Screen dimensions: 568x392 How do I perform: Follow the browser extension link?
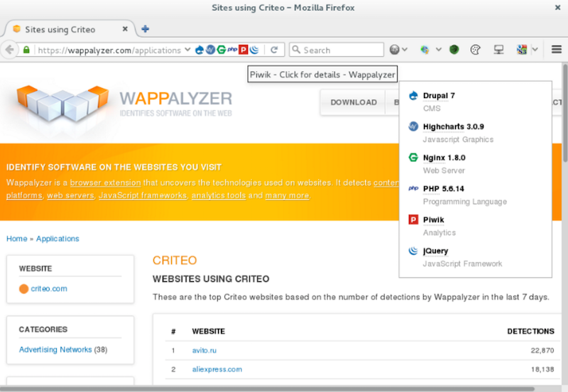coord(105,183)
